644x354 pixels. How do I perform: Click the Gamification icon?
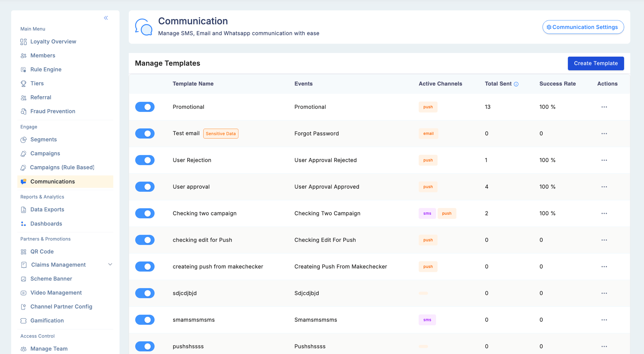24,321
